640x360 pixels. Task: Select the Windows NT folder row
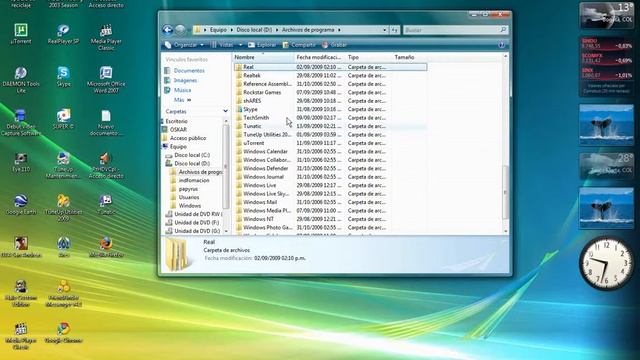pos(331,219)
